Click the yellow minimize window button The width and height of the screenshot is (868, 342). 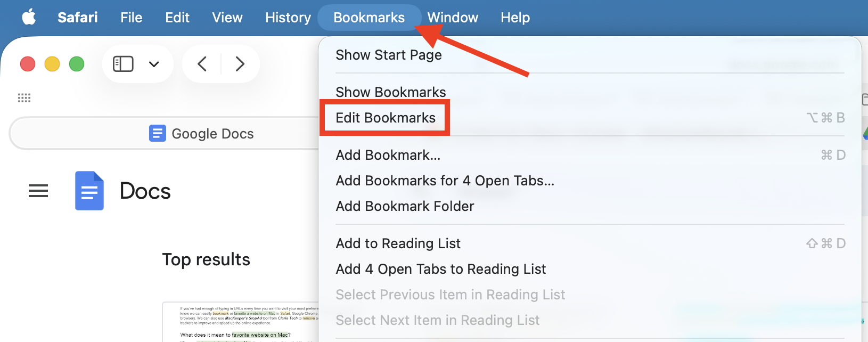pos(52,64)
